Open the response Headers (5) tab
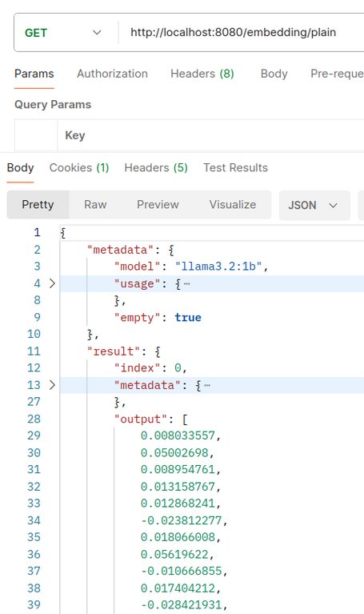Screen dimensions: 364x614 pos(156,167)
